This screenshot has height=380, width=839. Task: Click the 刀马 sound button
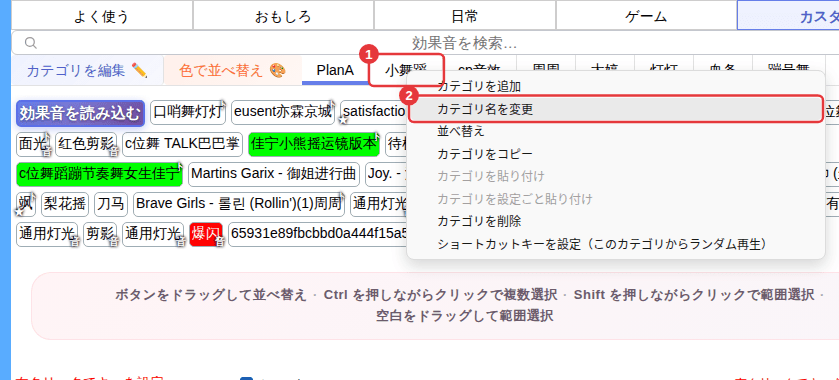point(111,204)
